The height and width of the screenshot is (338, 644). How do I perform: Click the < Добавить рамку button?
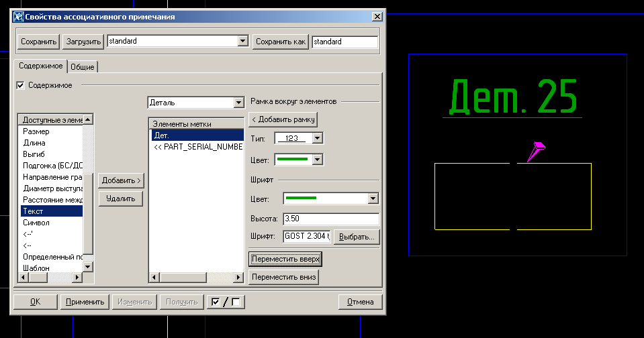coord(283,119)
